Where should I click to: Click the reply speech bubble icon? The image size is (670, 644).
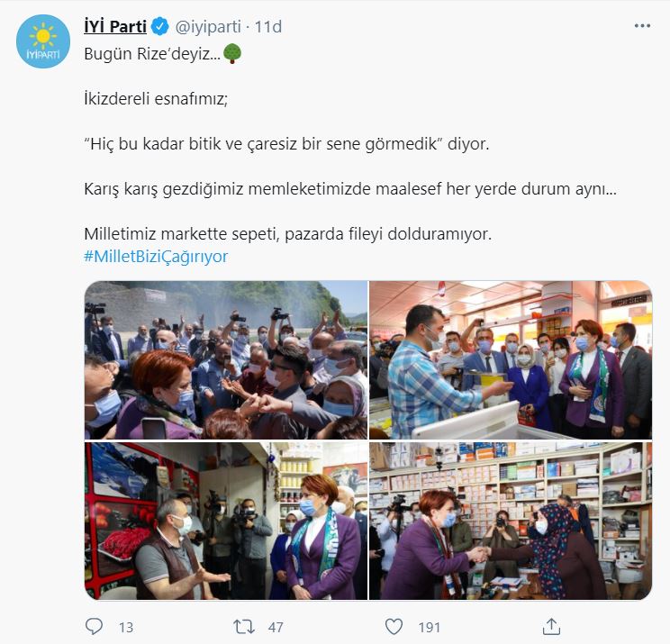click(x=94, y=627)
